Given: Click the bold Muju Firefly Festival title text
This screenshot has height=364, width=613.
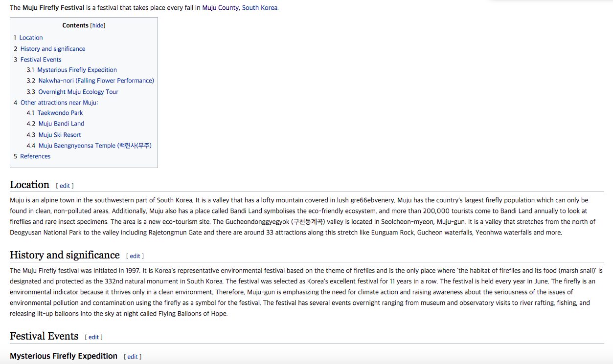Looking at the screenshot, I should tap(53, 8).
